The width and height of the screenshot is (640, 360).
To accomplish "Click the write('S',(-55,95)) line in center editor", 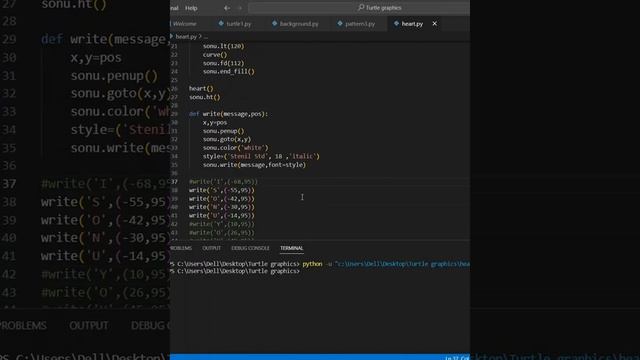I will click(x=222, y=190).
